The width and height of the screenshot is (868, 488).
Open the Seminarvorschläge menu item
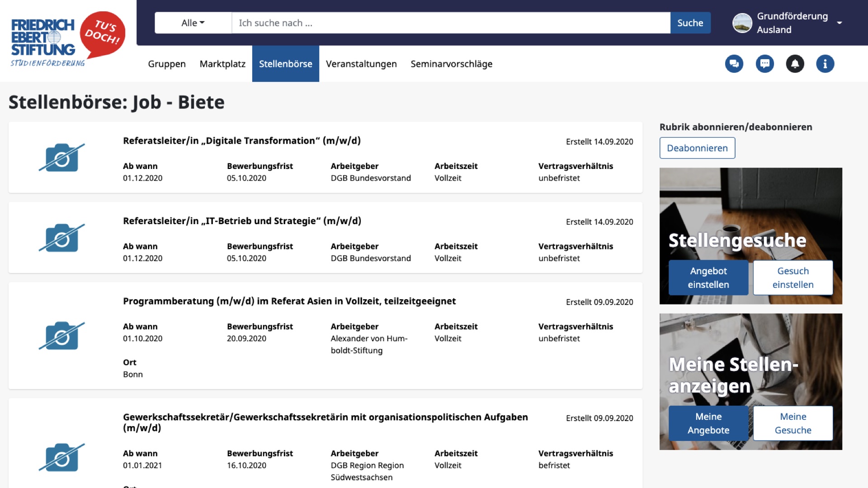coord(452,64)
